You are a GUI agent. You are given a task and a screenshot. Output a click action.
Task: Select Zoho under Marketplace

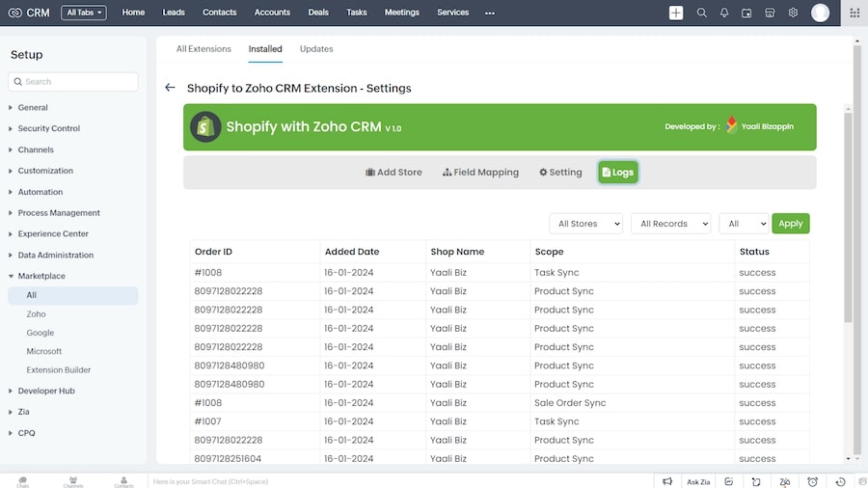point(36,313)
